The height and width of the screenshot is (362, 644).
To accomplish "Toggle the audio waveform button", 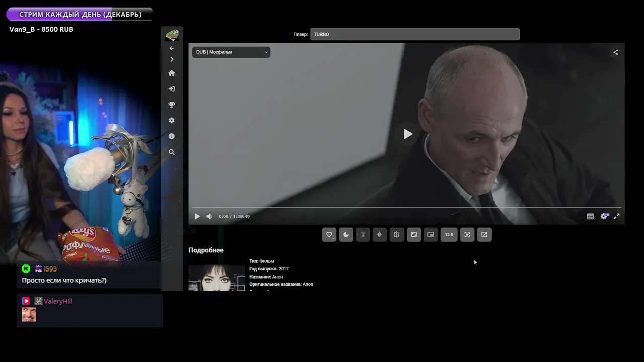I will [x=380, y=235].
